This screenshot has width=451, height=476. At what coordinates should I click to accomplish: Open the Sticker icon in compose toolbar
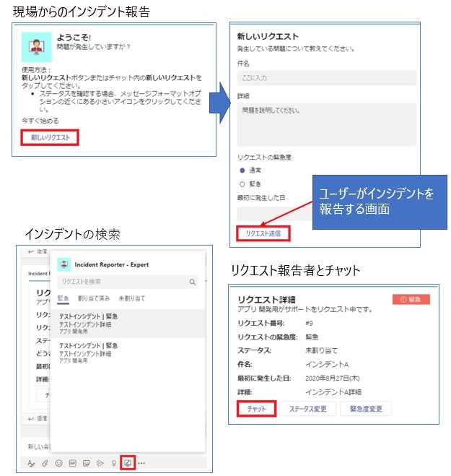86,463
